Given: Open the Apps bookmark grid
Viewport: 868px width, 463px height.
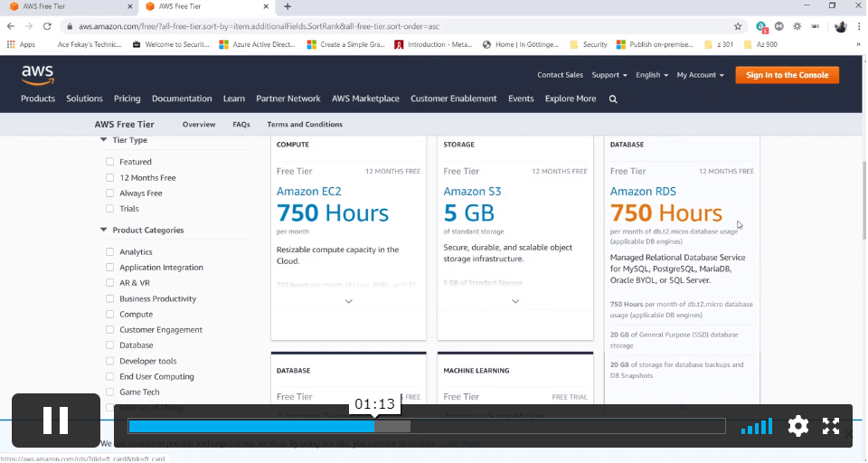Looking at the screenshot, I should coord(21,44).
